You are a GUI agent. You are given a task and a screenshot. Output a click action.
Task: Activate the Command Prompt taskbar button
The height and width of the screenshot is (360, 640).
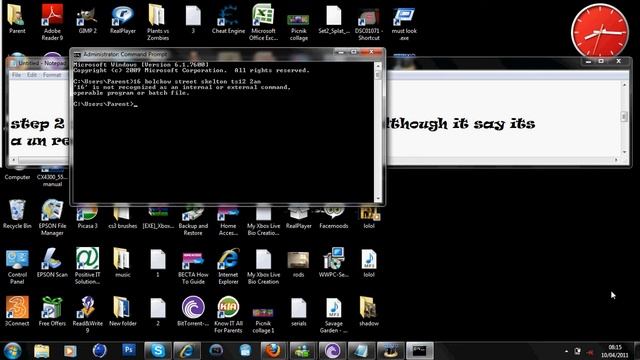(x=419, y=351)
